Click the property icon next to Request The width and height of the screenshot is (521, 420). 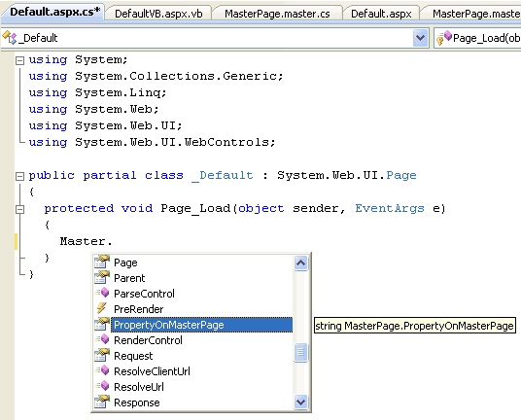[x=102, y=355]
